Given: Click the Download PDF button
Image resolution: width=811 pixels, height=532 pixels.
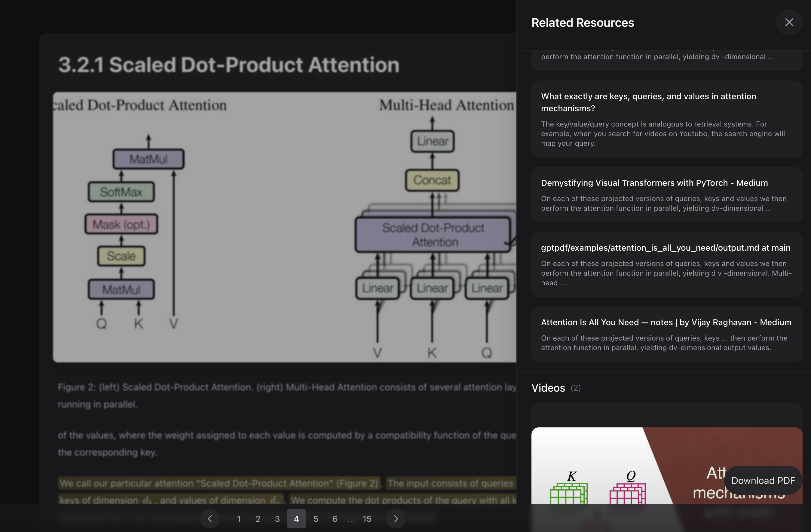Looking at the screenshot, I should (x=763, y=480).
